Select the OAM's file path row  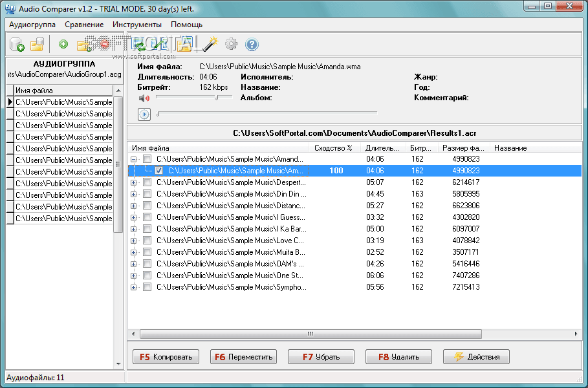(230, 264)
